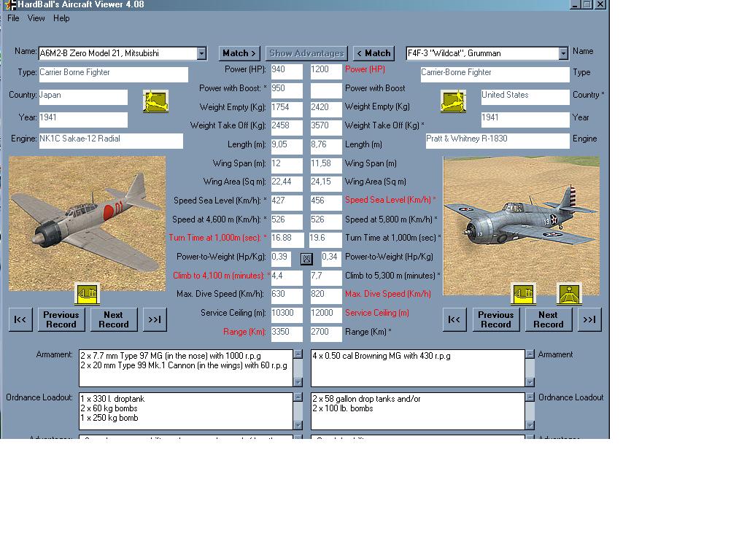This screenshot has height=560, width=747.
Task: Jump to first record for left aircraft
Action: click(x=20, y=319)
